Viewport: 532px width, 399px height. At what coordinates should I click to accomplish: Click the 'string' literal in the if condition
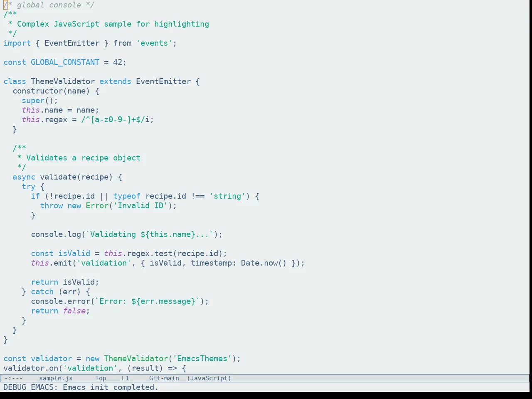(227, 196)
